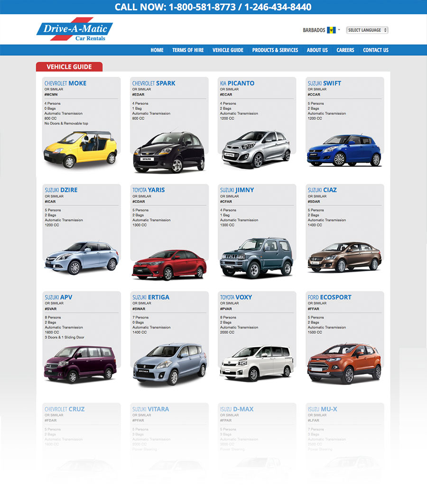This screenshot has height=504, width=427.
Task: Go to the Home menu item
Action: 157,50
